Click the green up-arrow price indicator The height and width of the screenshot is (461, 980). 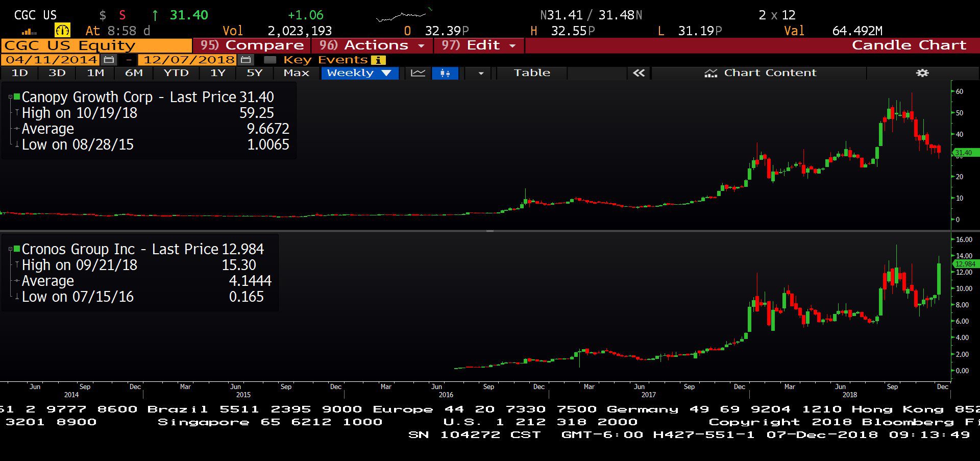(155, 15)
